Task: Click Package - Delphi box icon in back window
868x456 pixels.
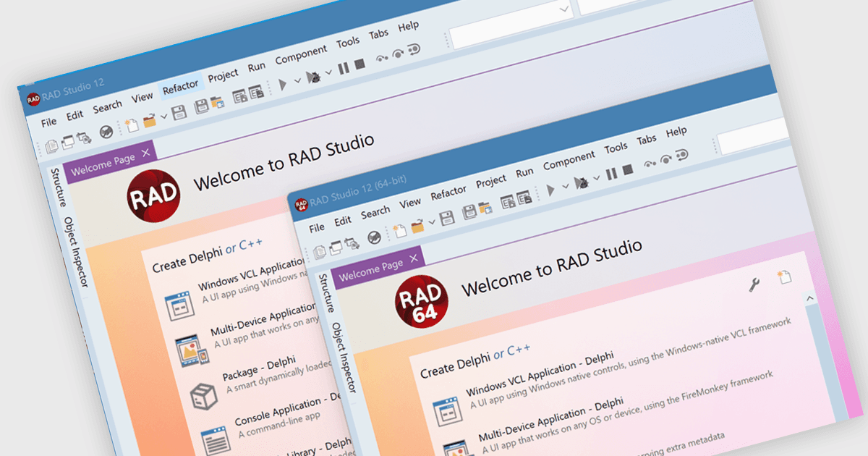Action: [x=203, y=395]
